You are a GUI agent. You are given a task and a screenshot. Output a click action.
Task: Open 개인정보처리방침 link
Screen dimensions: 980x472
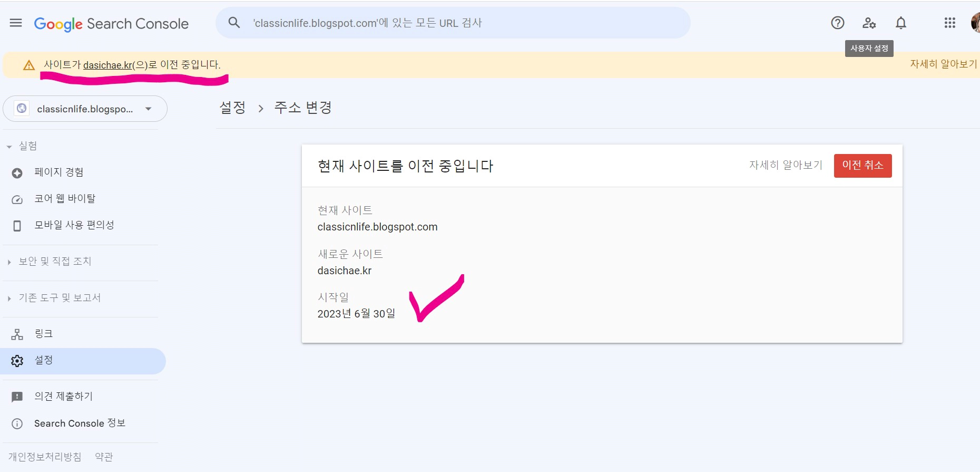point(45,457)
